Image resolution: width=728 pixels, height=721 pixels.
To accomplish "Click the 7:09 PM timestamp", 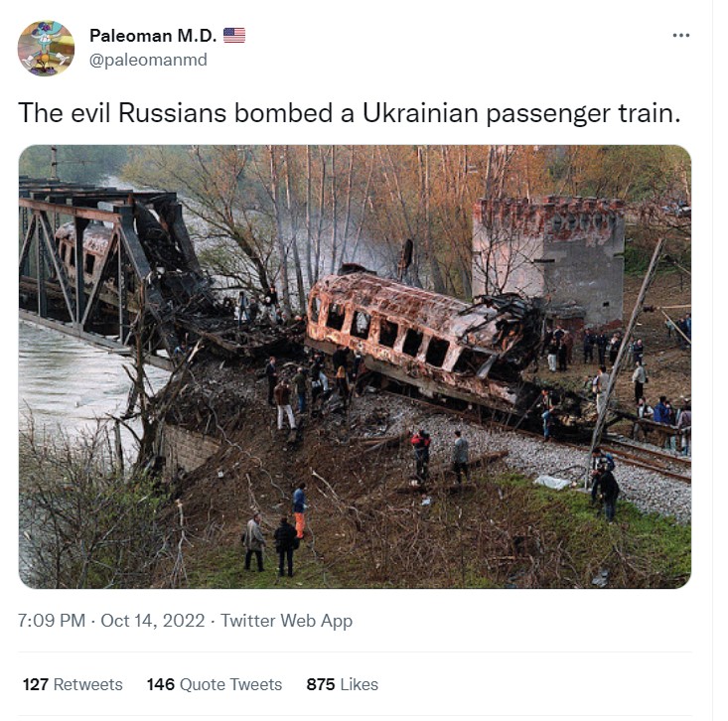I will pyautogui.click(x=52, y=621).
